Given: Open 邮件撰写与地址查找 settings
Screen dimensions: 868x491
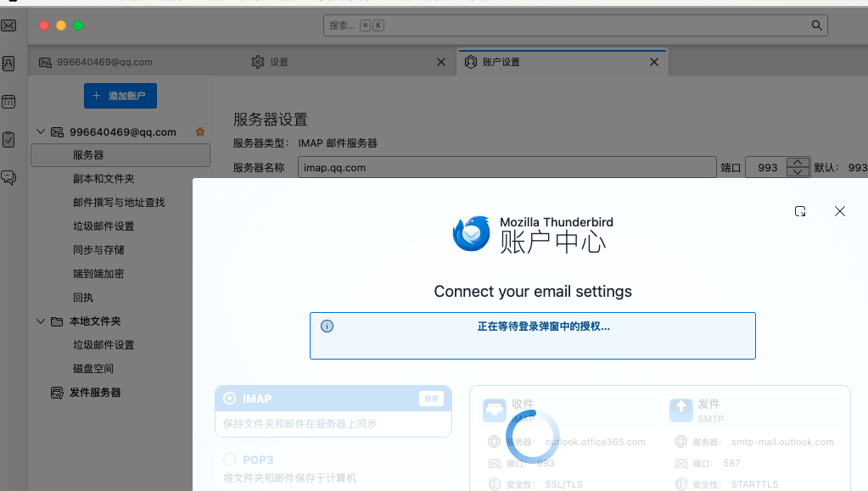Looking at the screenshot, I should (119, 203).
